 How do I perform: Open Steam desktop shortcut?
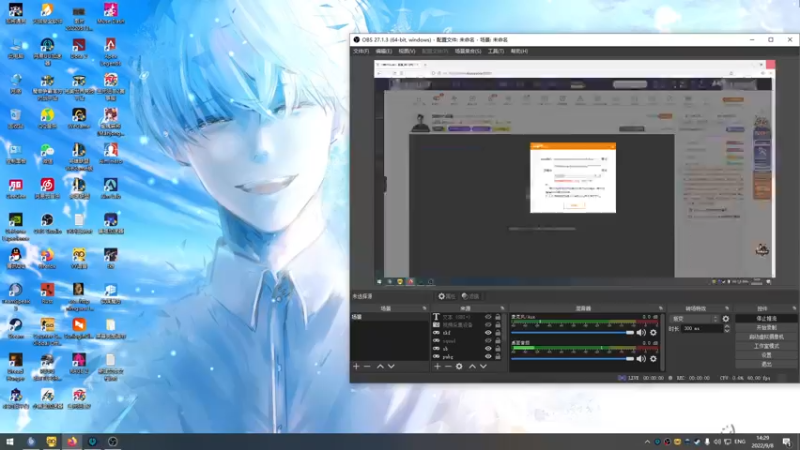(15, 329)
